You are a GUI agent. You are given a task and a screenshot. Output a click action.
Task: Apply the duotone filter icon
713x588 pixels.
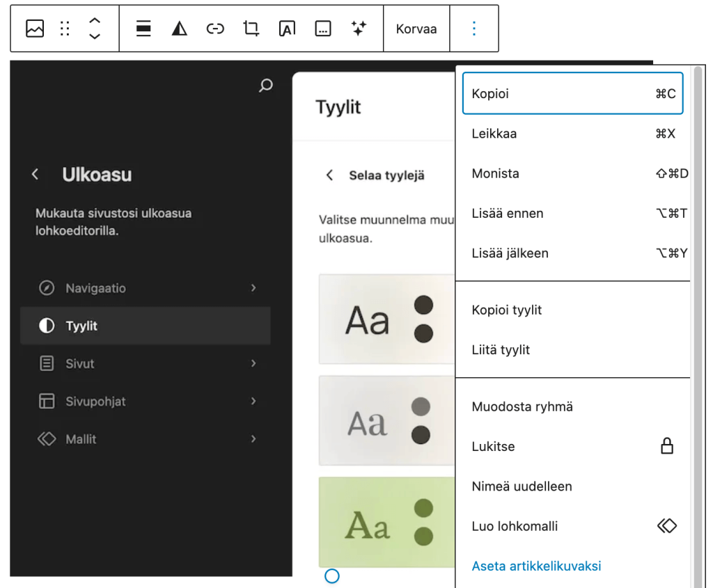pyautogui.click(x=179, y=29)
